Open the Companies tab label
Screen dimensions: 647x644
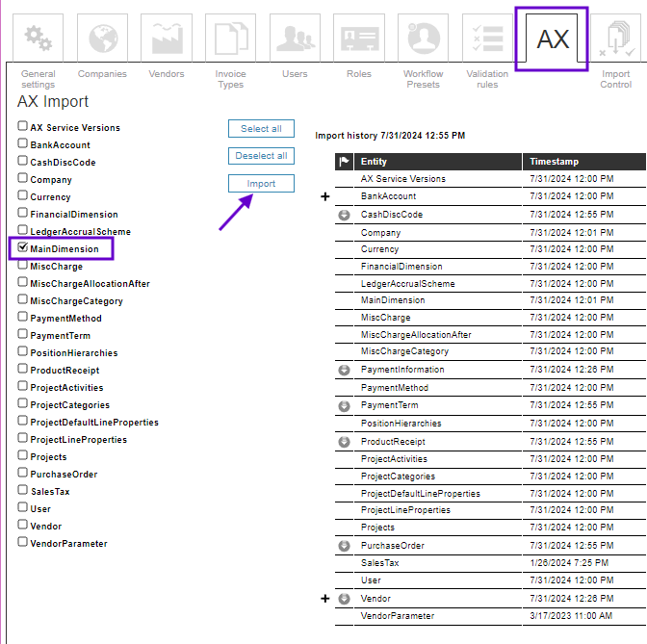102,74
